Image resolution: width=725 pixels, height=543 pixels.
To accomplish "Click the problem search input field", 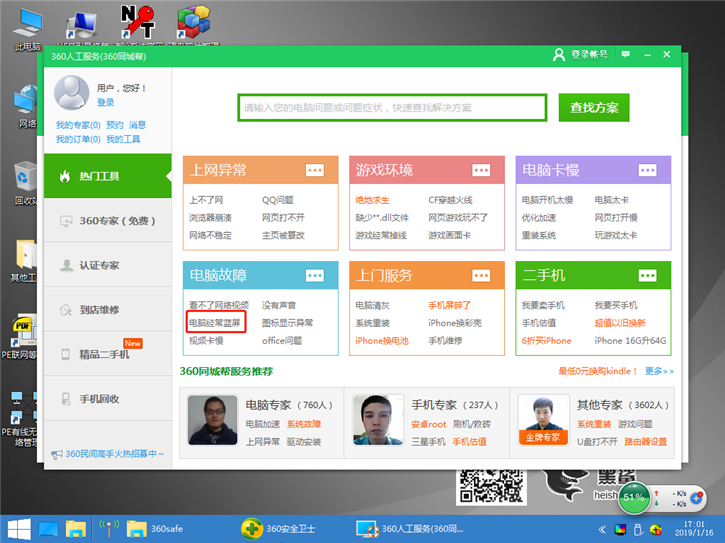I will coord(392,108).
